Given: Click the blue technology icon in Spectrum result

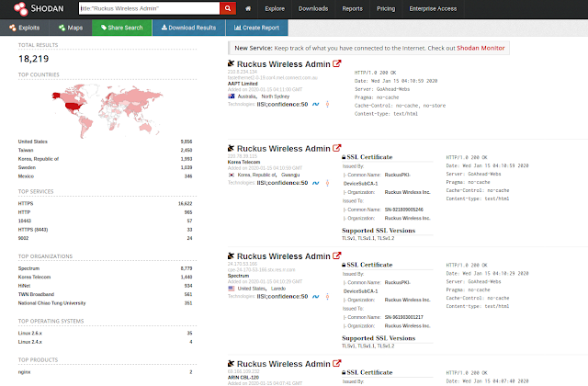Looking at the screenshot, I should 316,296.
